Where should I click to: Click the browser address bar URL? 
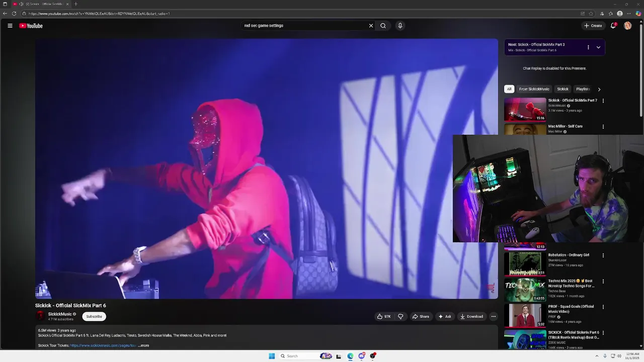(x=99, y=14)
